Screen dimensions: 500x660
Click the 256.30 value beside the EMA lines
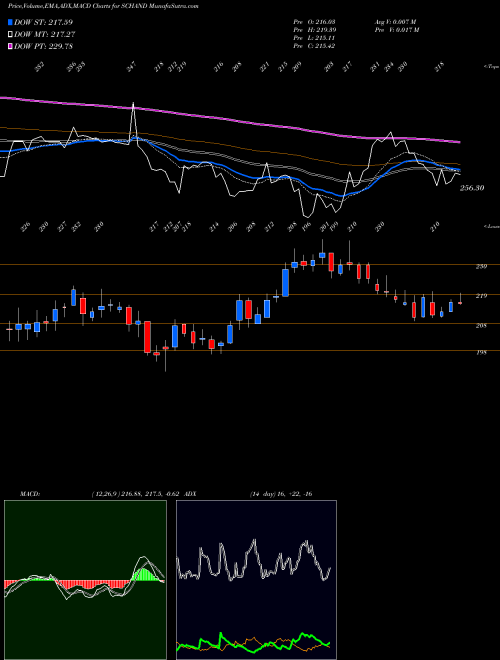pyautogui.click(x=472, y=188)
